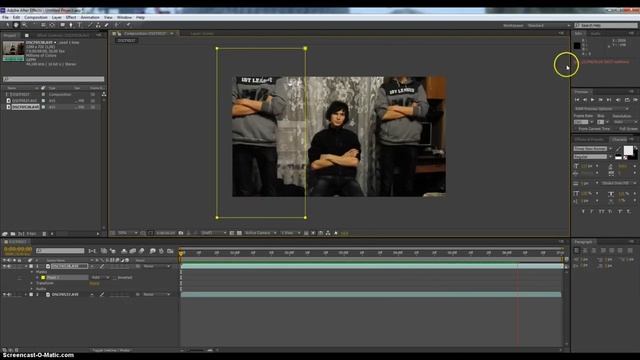Click the new folder icon in Project panel
This screenshot has width=640, height=360.
point(13,234)
